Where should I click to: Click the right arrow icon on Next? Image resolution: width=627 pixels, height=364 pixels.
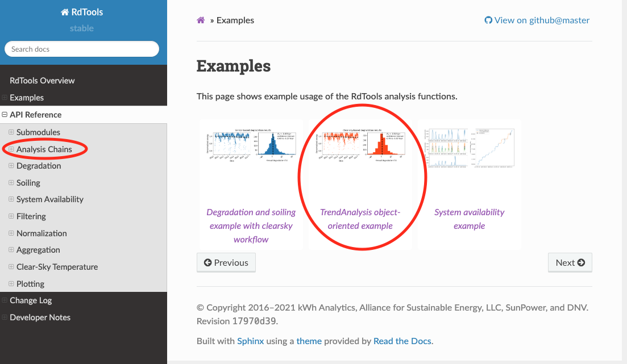coord(581,263)
